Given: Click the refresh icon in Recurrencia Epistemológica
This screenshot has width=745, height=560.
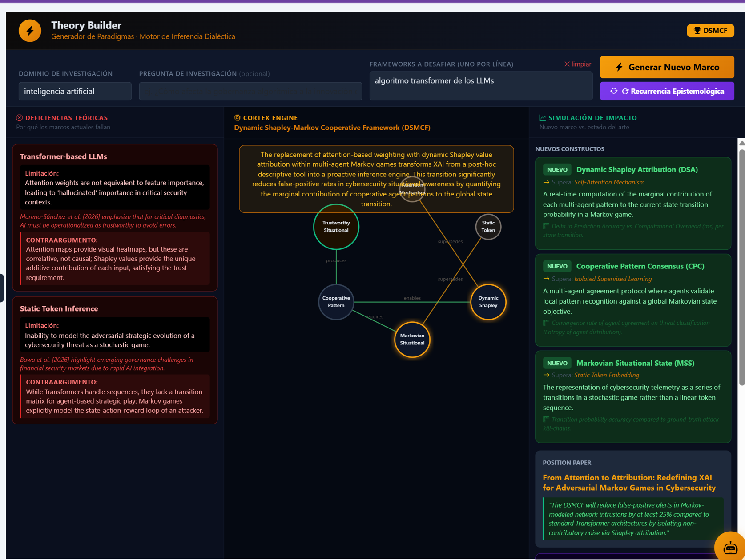Looking at the screenshot, I should point(614,91).
